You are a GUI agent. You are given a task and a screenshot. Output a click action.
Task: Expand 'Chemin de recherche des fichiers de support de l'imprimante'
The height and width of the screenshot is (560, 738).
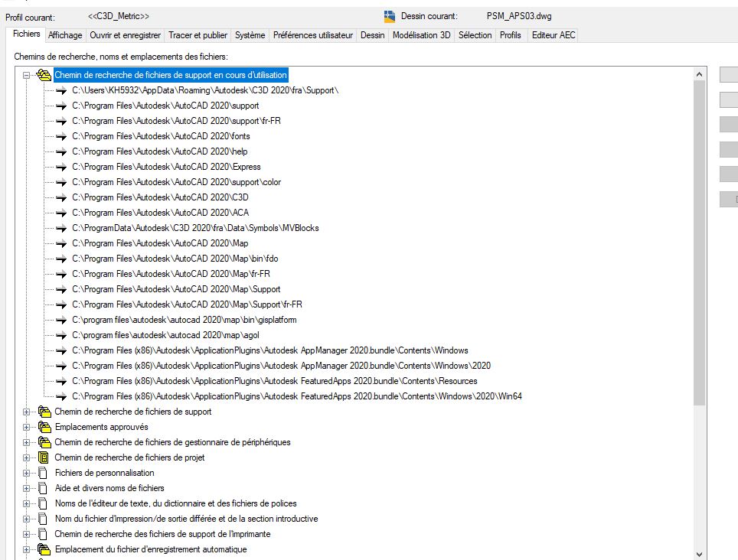pyautogui.click(x=26, y=534)
